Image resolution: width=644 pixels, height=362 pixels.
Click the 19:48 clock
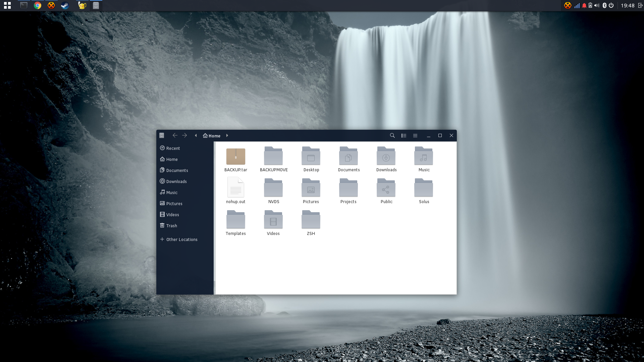tap(628, 5)
